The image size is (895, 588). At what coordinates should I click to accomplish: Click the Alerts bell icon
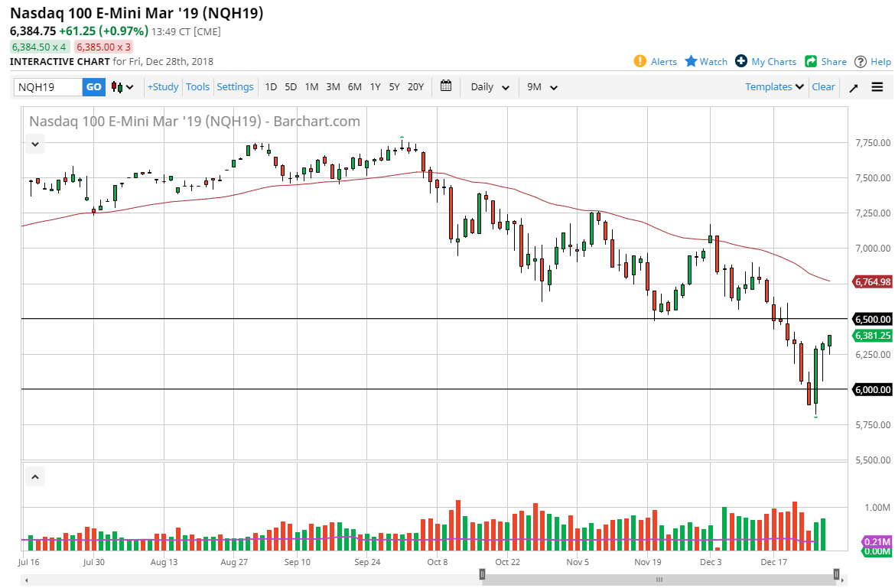pos(641,62)
